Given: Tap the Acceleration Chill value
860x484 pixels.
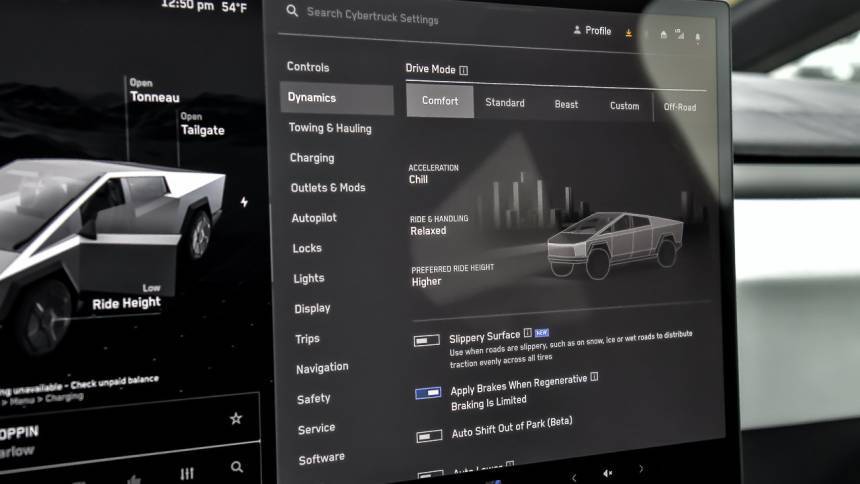Looking at the screenshot, I should click(418, 179).
